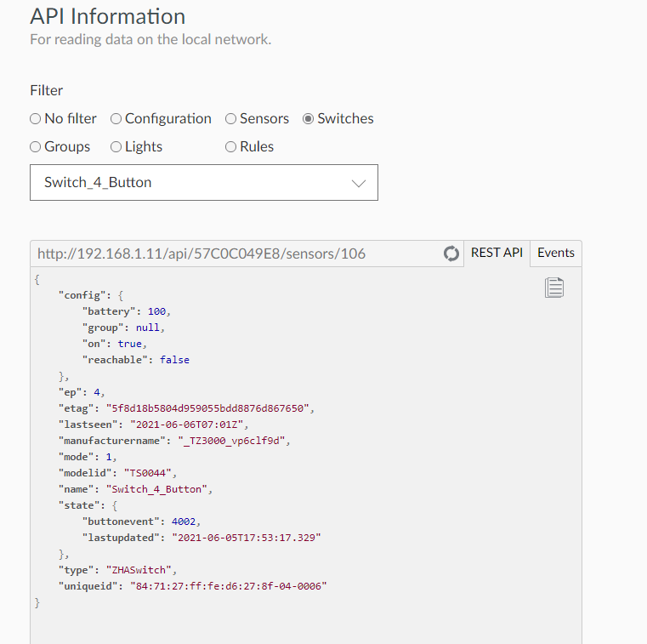This screenshot has width=647, height=644.
Task: Click the "battery": 100 line
Action: [x=127, y=311]
